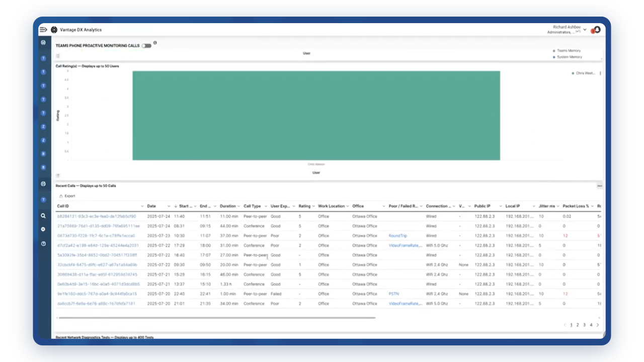Toggle System Memory legend series
This screenshot has width=644, height=362.
569,57
